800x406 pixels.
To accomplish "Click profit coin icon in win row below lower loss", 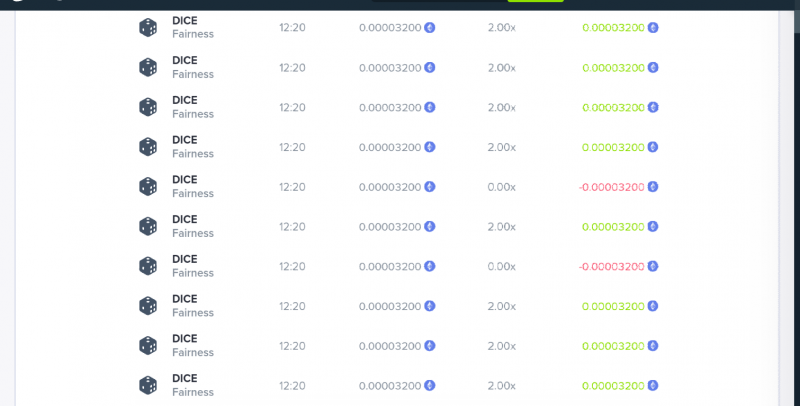I will point(653,306).
